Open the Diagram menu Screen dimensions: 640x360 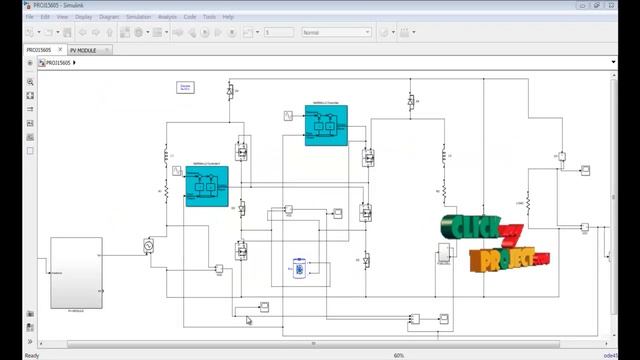click(x=109, y=17)
